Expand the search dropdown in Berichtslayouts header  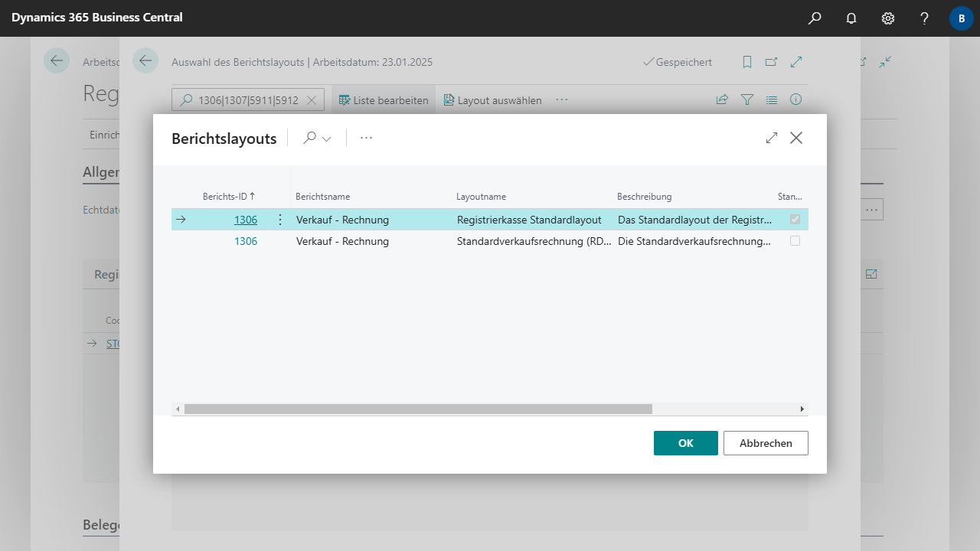(x=317, y=139)
